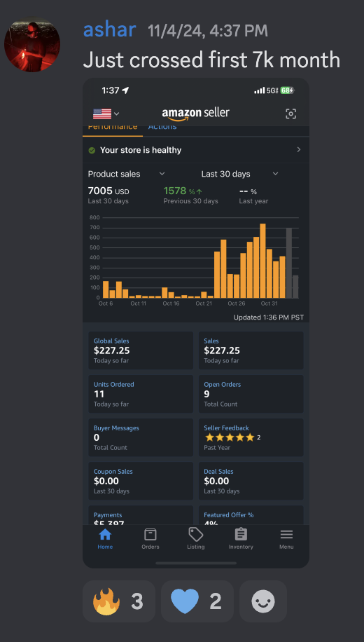Open the US flag marketplace selector
This screenshot has height=642, width=364.
(106, 114)
